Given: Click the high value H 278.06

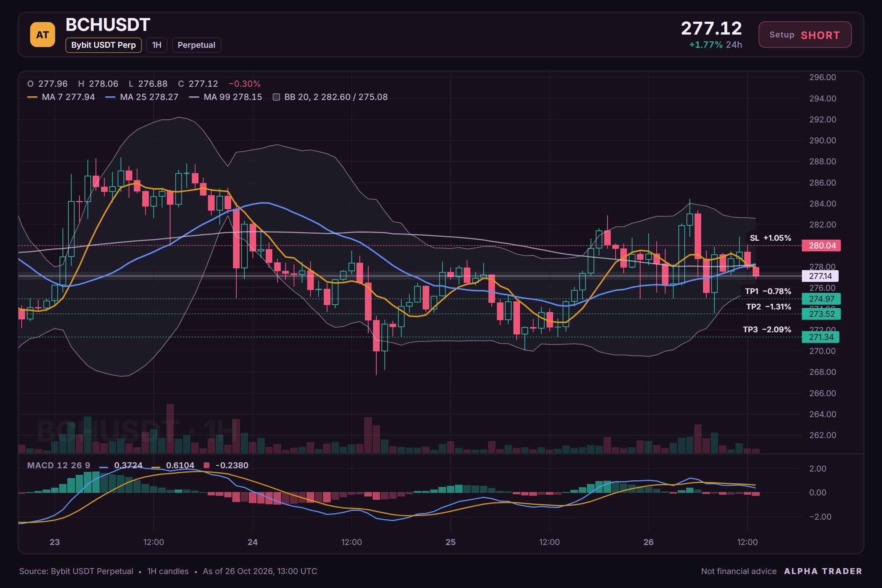Looking at the screenshot, I should [x=98, y=84].
